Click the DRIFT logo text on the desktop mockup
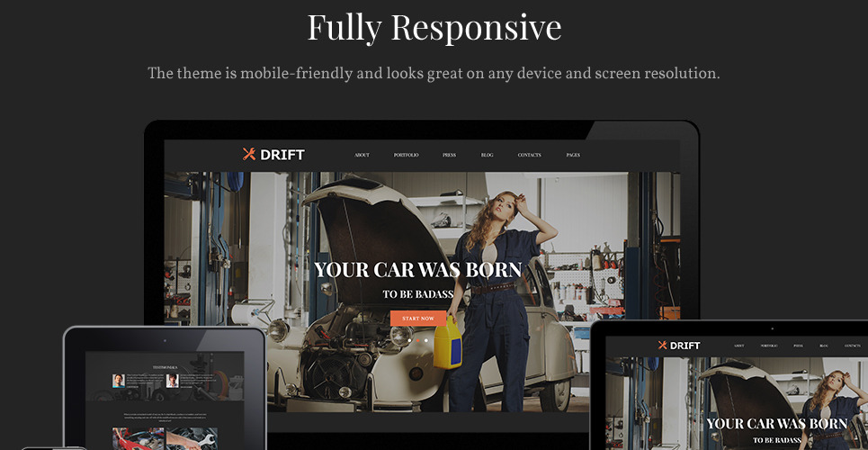Viewport: 868px width, 450px height. pos(282,155)
